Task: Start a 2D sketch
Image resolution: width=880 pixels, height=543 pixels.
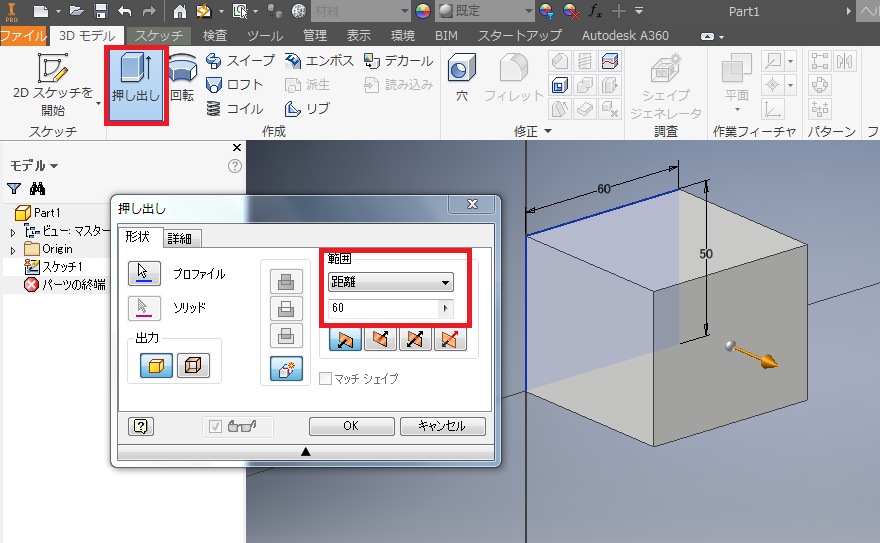Action: (x=53, y=84)
